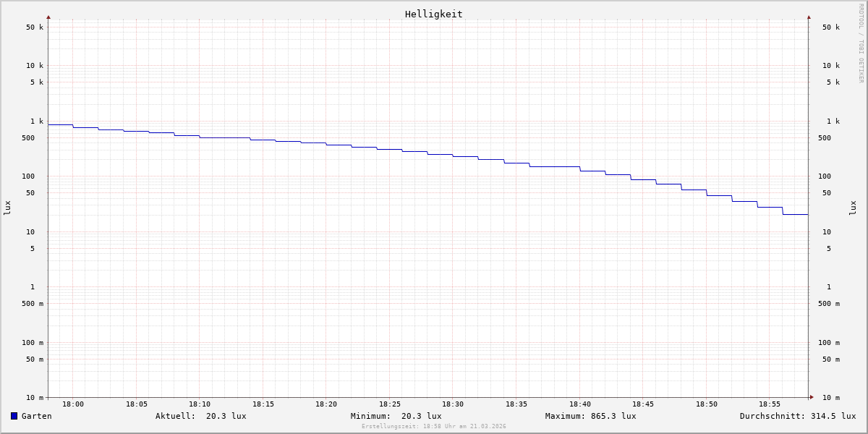Click the "18:10" time axis label

tap(200, 404)
